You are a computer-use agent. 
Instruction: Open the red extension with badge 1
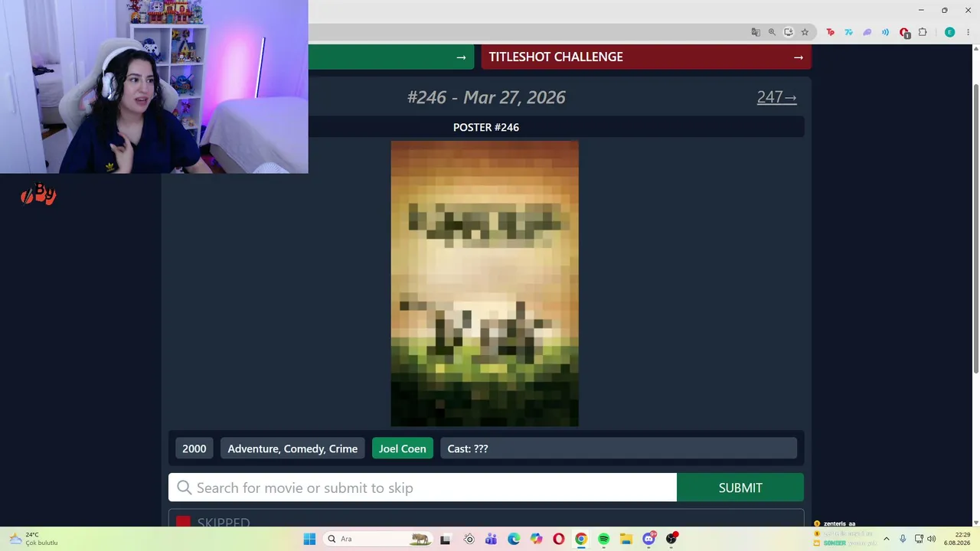pyautogui.click(x=904, y=33)
